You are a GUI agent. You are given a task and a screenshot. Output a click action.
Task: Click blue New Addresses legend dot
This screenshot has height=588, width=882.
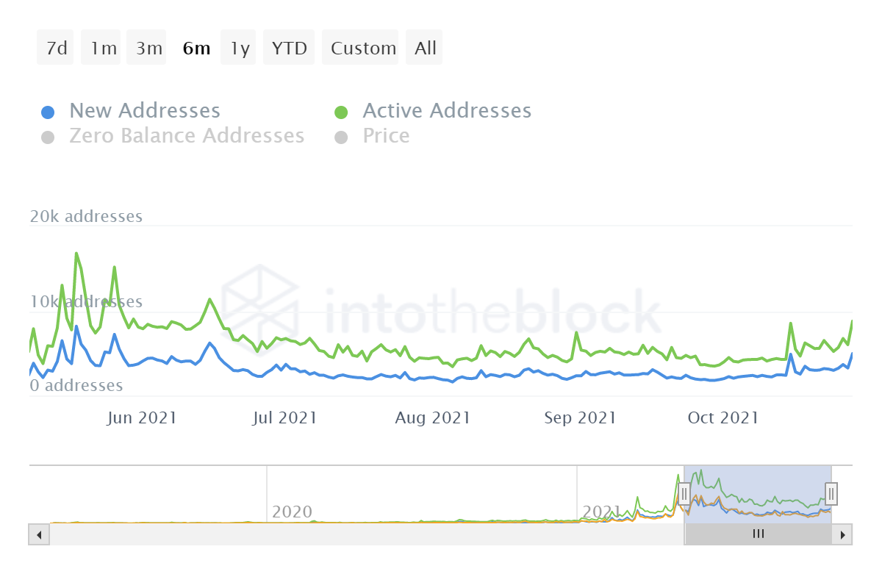pyautogui.click(x=48, y=112)
